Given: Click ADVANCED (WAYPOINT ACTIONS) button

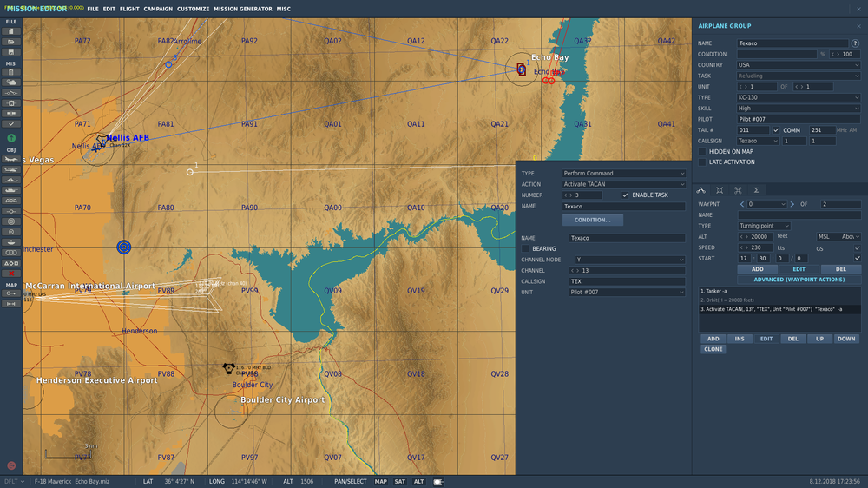Looking at the screenshot, I should [x=799, y=280].
